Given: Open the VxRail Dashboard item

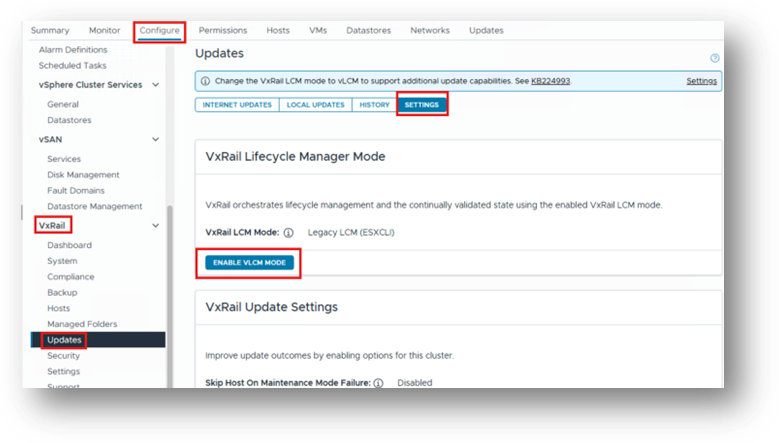Looking at the screenshot, I should (x=69, y=245).
